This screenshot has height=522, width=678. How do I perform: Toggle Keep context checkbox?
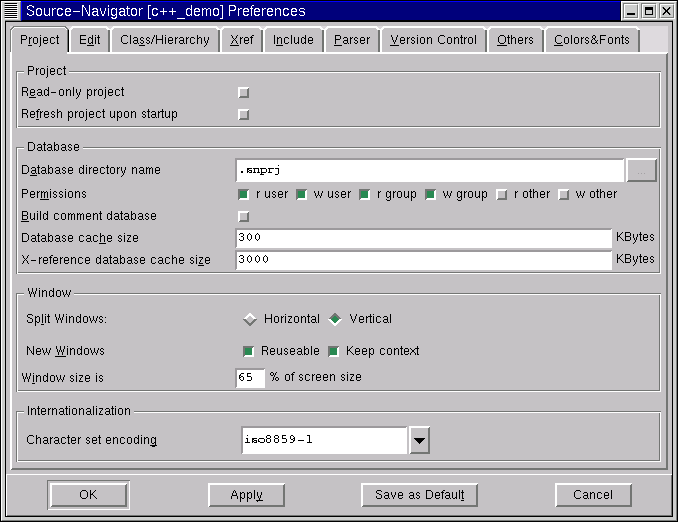(333, 351)
